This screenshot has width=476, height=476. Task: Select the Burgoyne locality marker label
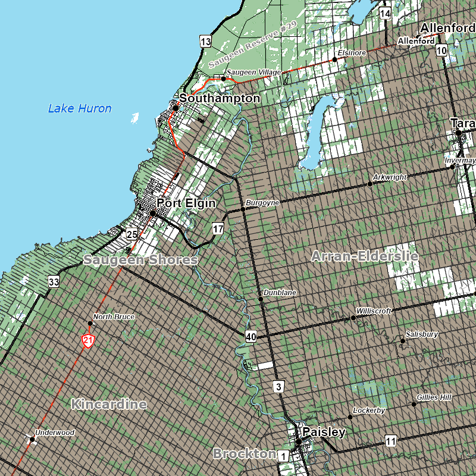click(x=262, y=203)
